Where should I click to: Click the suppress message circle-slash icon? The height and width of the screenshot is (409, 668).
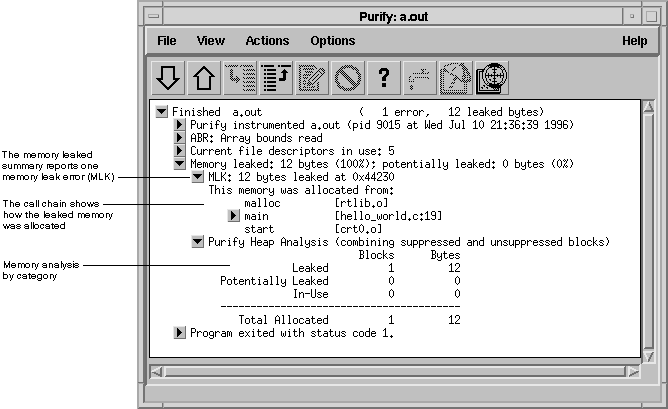(348, 78)
